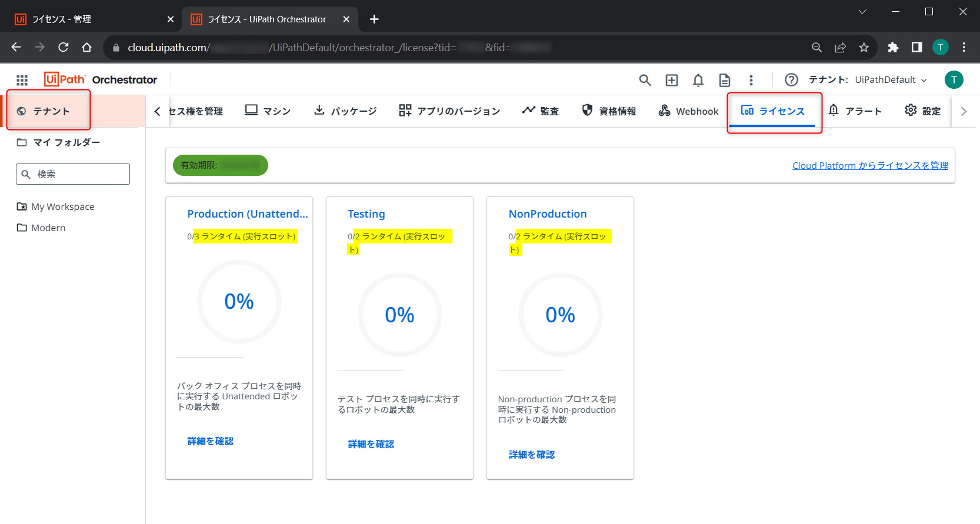Image resolution: width=980 pixels, height=524 pixels.
Task: Switch to the 設定 tab
Action: [922, 111]
